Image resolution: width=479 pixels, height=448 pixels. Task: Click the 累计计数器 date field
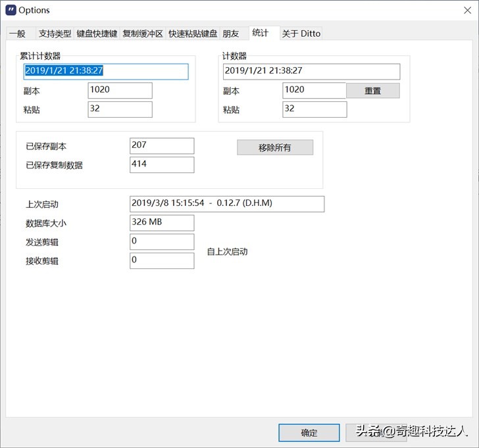coord(105,71)
